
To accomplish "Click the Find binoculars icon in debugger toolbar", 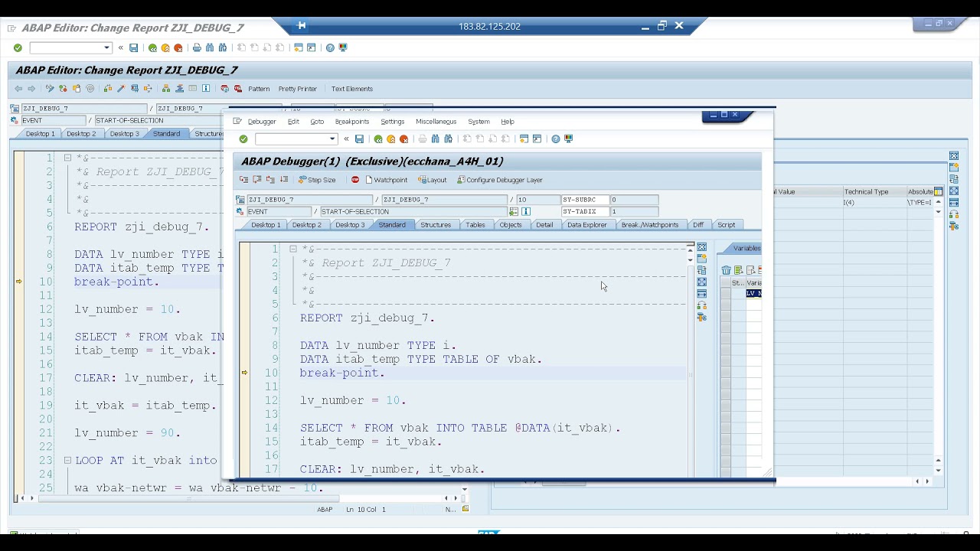I will [436, 139].
